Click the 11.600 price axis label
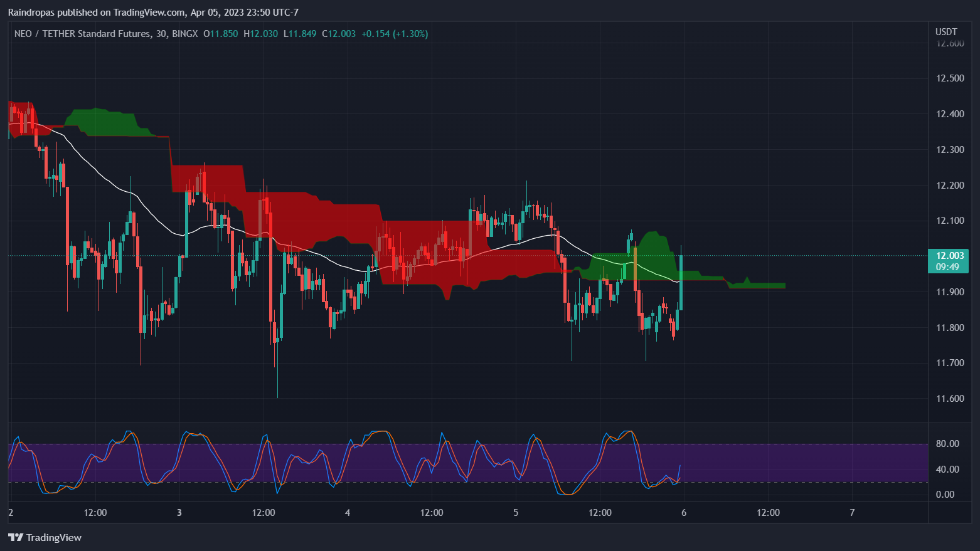Image resolution: width=980 pixels, height=551 pixels. tap(950, 399)
